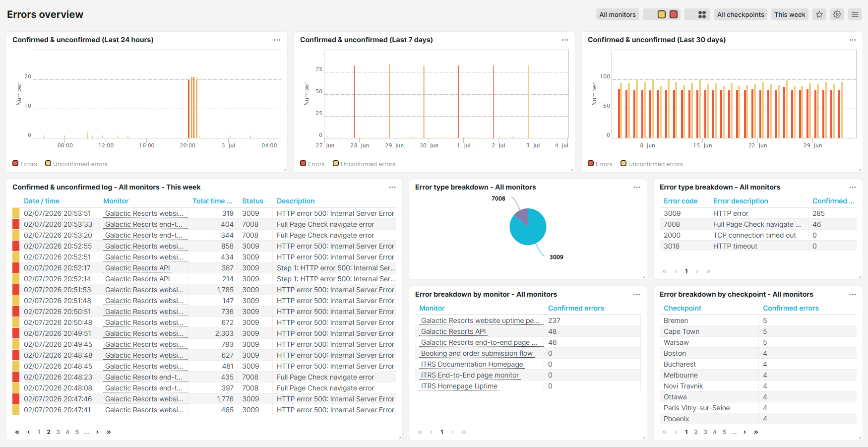The height and width of the screenshot is (447, 868).
Task: Go to next page of checkpoint breakdown
Action: pos(744,432)
